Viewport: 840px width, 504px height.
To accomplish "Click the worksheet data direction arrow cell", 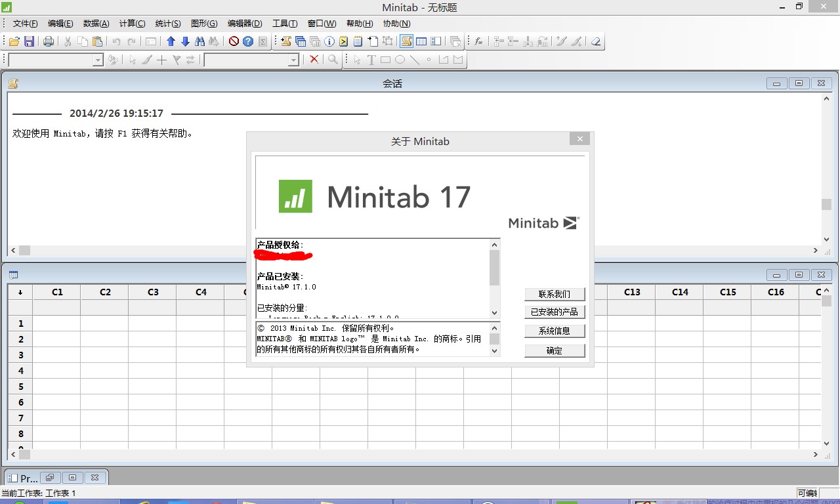I will point(20,292).
